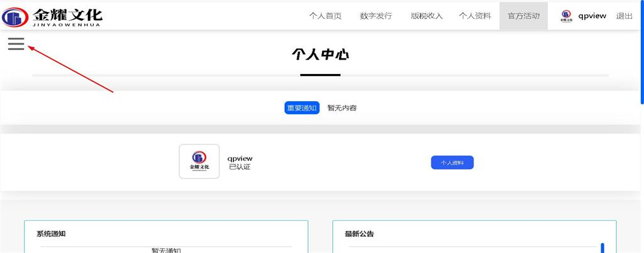Click the small user avatar beside header username

(566, 16)
